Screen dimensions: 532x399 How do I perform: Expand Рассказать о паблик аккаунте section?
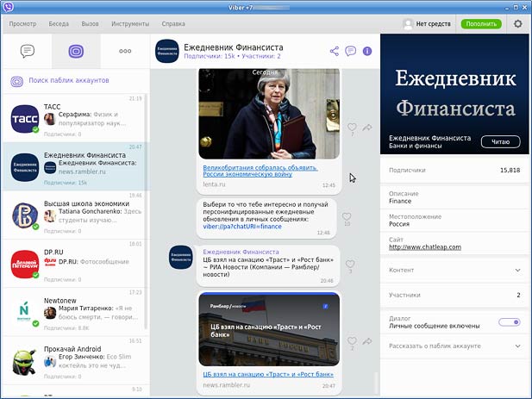point(454,346)
